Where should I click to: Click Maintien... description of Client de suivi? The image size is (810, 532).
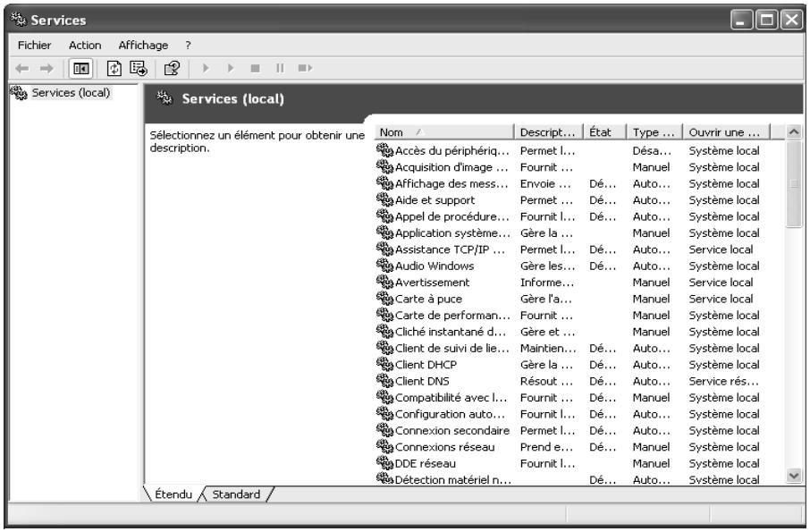[x=548, y=348]
